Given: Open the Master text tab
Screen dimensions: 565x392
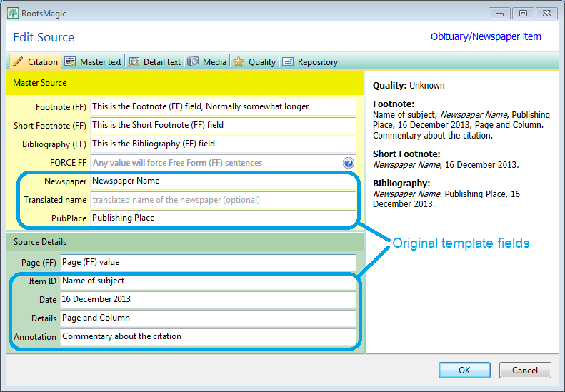Looking at the screenshot, I should (94, 61).
